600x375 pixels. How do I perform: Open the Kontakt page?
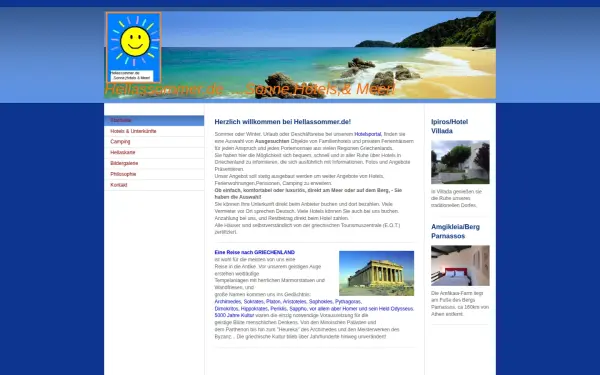tap(154, 185)
